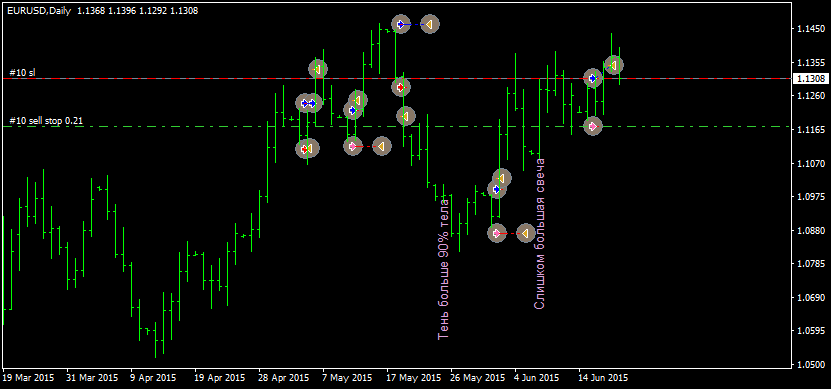Select the yellow arrow directly below the red arrow near 17 May

pyautogui.click(x=405, y=116)
